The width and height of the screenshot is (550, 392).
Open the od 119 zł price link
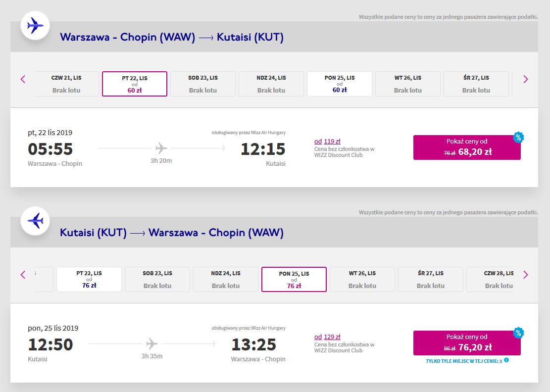[x=327, y=141]
